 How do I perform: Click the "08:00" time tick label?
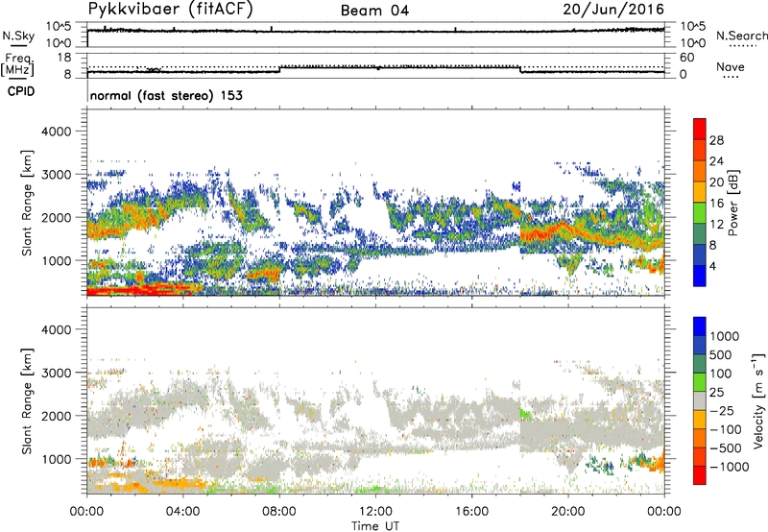click(x=279, y=512)
